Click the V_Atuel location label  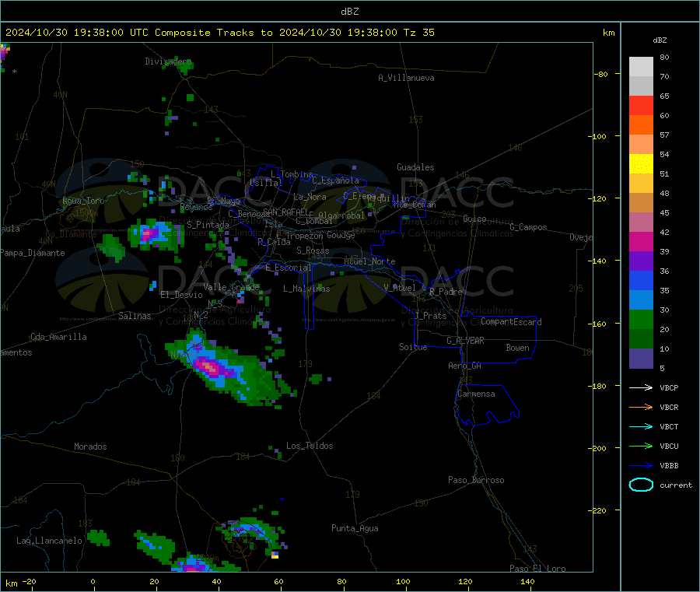click(400, 288)
